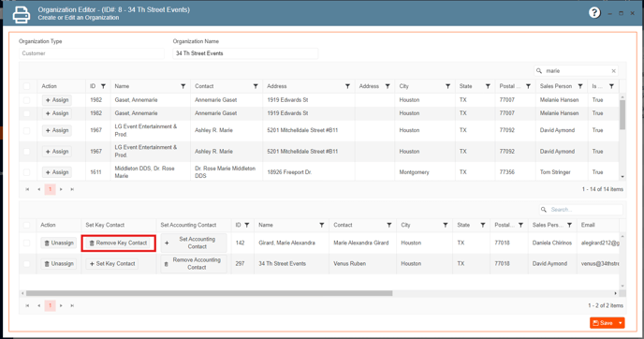Check the first LG Event Entertainment row checkbox

point(27,130)
